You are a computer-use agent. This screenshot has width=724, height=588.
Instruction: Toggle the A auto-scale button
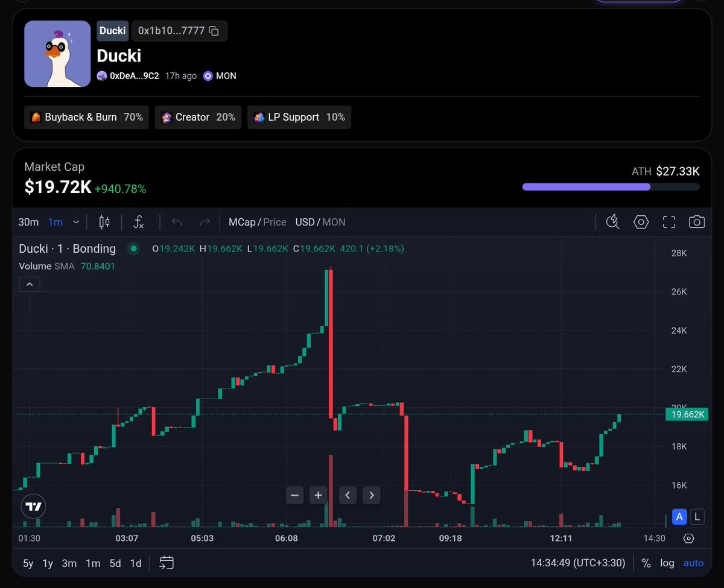coord(680,516)
